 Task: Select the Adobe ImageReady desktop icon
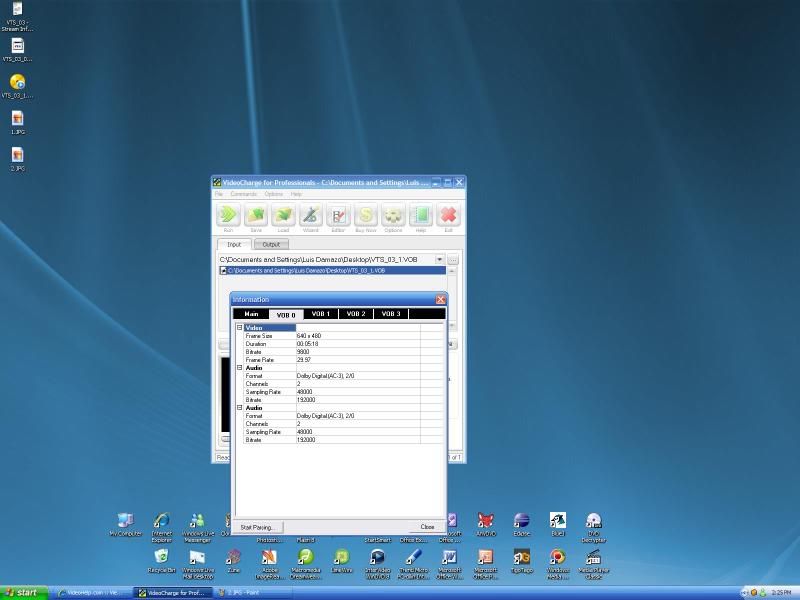(269, 564)
